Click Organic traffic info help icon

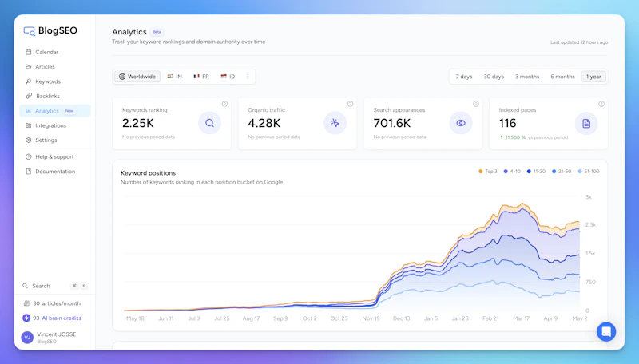coord(350,104)
